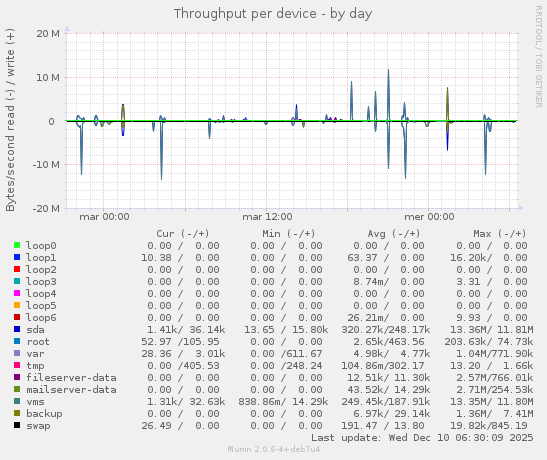
Task: Click the '-10 M' y-axis label
Action: click(46, 164)
